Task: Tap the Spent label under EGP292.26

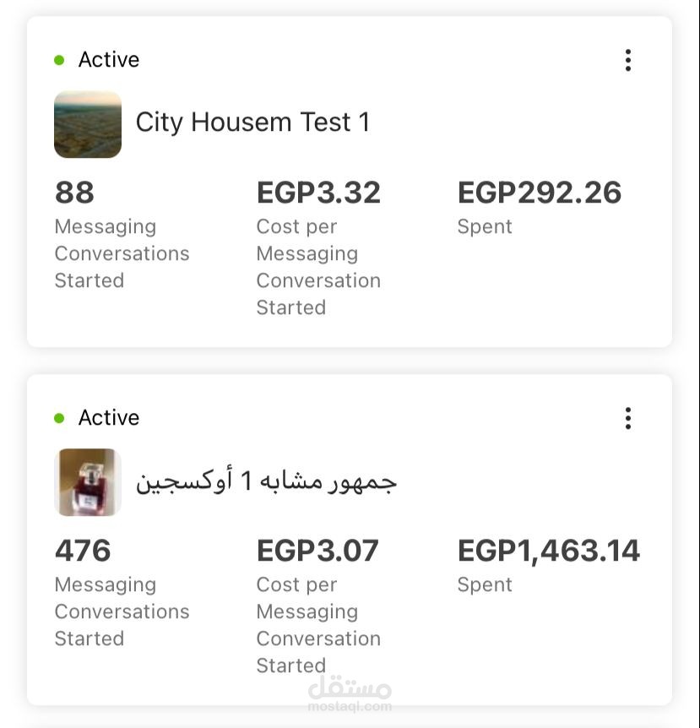Action: coord(485,227)
